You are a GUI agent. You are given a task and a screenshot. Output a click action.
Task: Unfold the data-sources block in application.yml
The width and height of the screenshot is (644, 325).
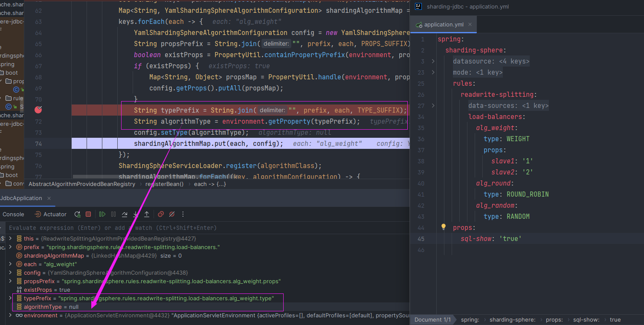(433, 105)
